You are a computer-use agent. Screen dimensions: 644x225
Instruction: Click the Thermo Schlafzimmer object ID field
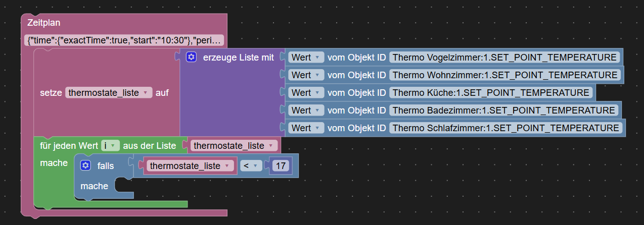pos(506,128)
